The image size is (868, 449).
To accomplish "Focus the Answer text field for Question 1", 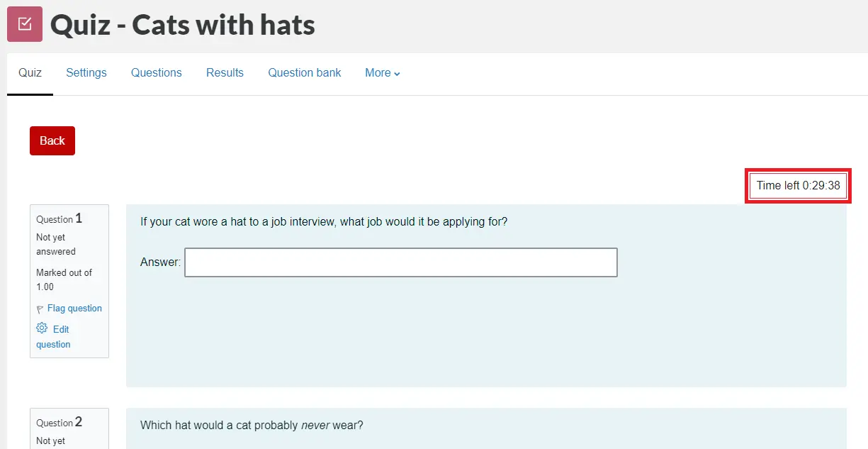I will coord(400,262).
